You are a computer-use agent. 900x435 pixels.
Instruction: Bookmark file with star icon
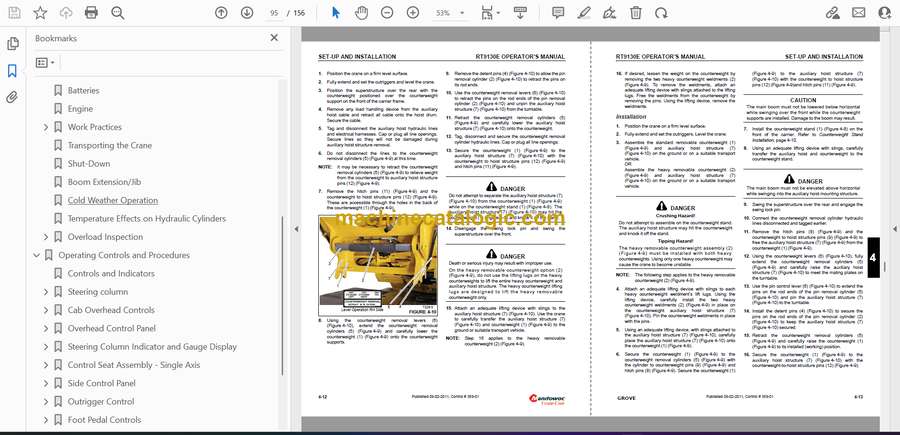click(x=40, y=13)
